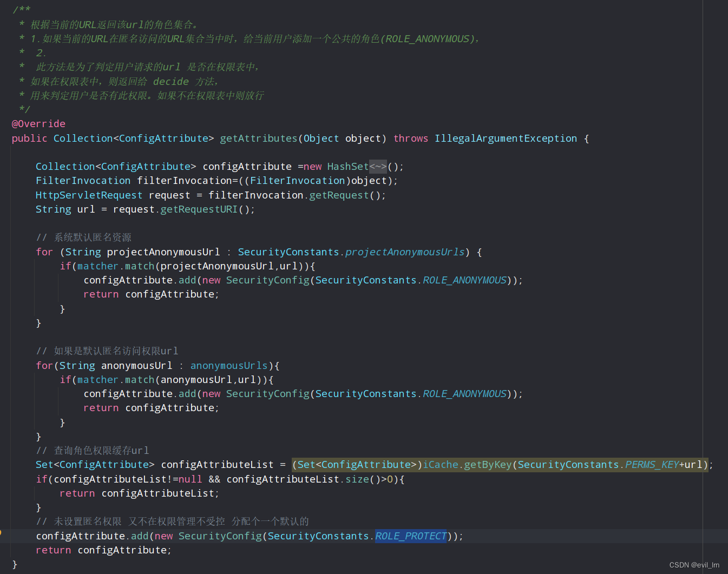This screenshot has width=728, height=574.
Task: Click the PERMS_KEY constant
Action: tap(652, 464)
